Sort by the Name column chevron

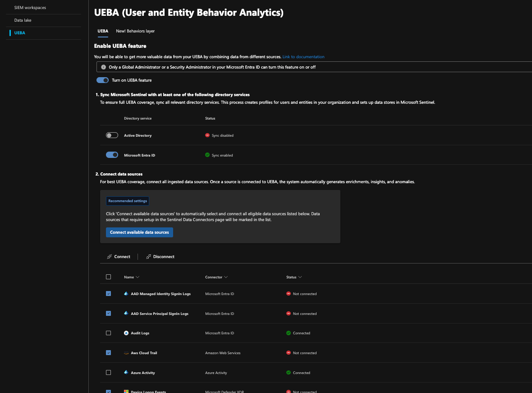(138, 277)
